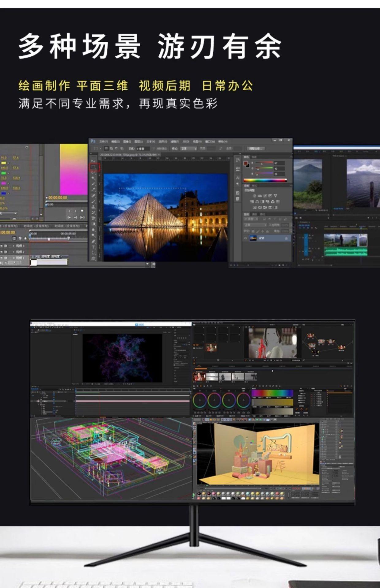This screenshot has height=588, width=380.
Task: Open the 样式 dropdown in options bar
Action: (x=188, y=149)
